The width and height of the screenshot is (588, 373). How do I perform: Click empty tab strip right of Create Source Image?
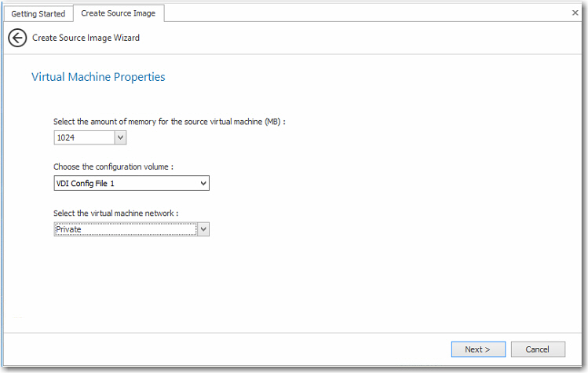[x=353, y=13]
